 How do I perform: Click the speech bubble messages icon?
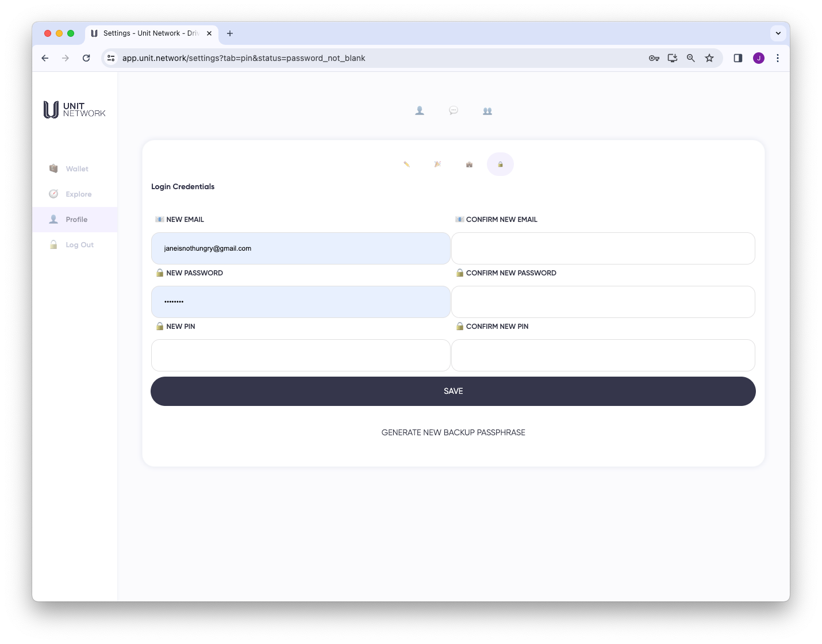[454, 110]
